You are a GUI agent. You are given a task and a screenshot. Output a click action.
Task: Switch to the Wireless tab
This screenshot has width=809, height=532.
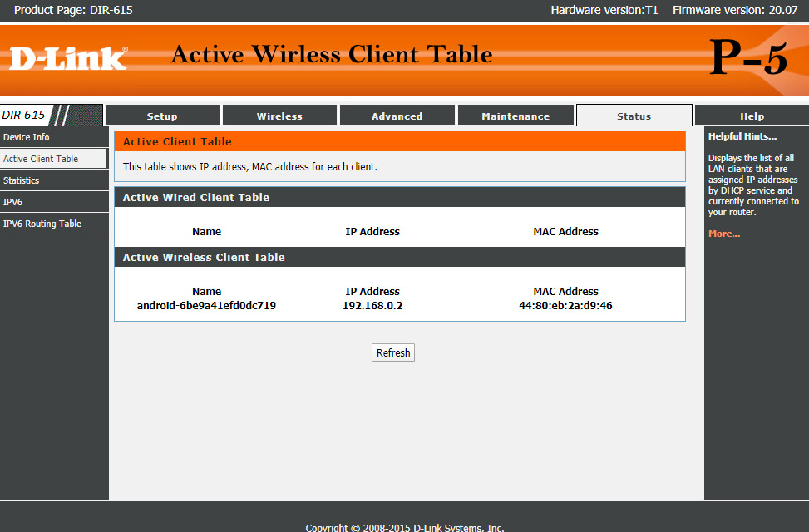tap(279, 116)
